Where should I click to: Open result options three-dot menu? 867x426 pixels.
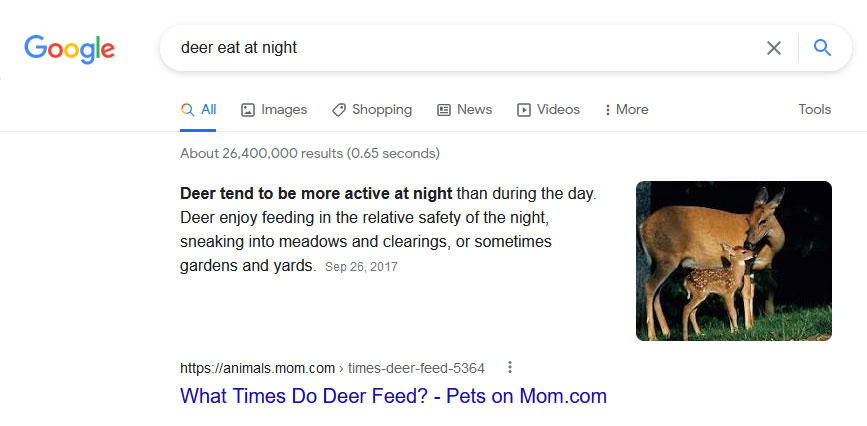point(510,367)
